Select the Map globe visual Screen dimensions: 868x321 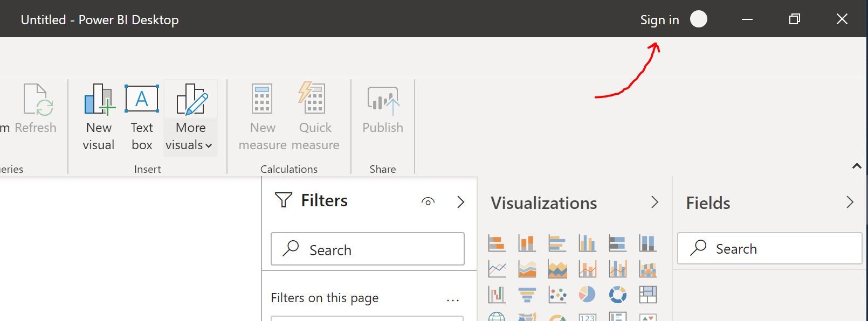click(x=497, y=317)
